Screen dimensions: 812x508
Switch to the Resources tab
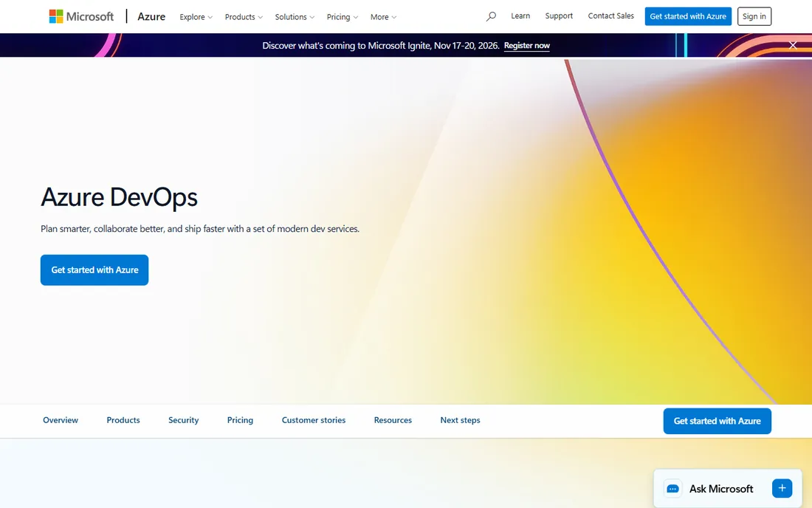pyautogui.click(x=393, y=420)
